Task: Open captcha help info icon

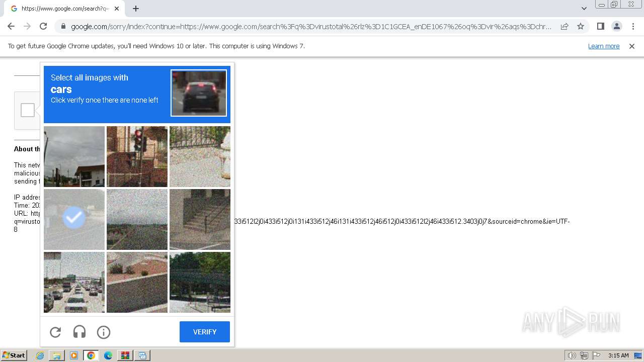Action: 104,332
